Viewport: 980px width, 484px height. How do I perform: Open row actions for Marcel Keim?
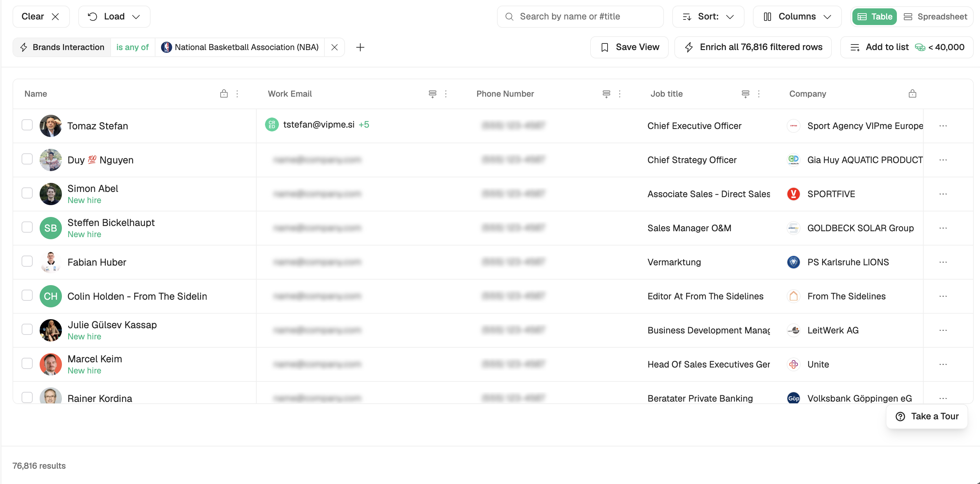943,364
